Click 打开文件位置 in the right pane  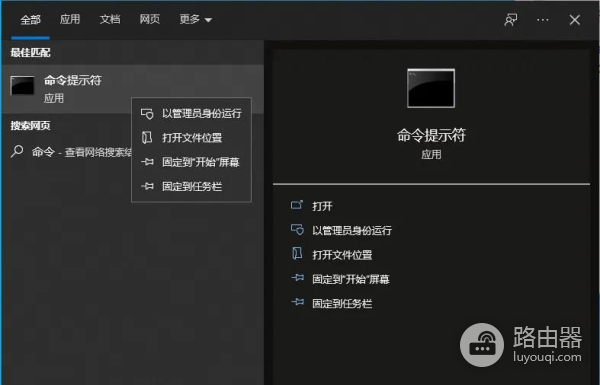[x=342, y=255]
